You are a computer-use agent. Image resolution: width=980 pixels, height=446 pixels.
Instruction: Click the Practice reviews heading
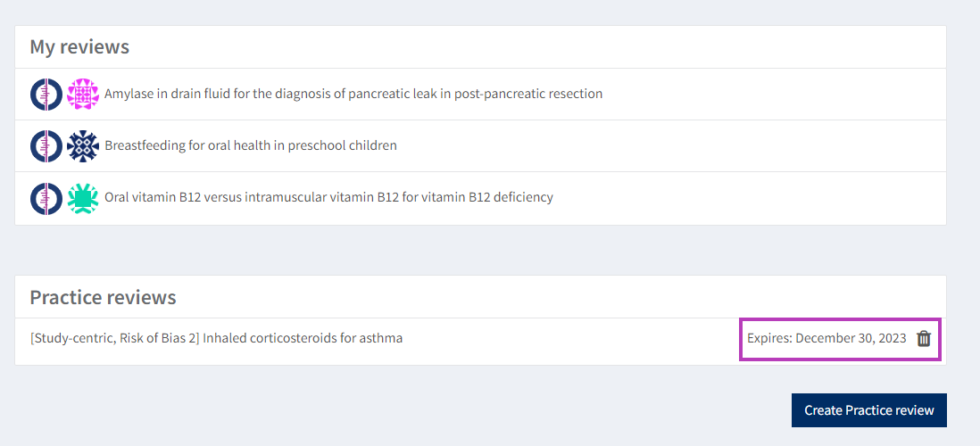(x=103, y=297)
